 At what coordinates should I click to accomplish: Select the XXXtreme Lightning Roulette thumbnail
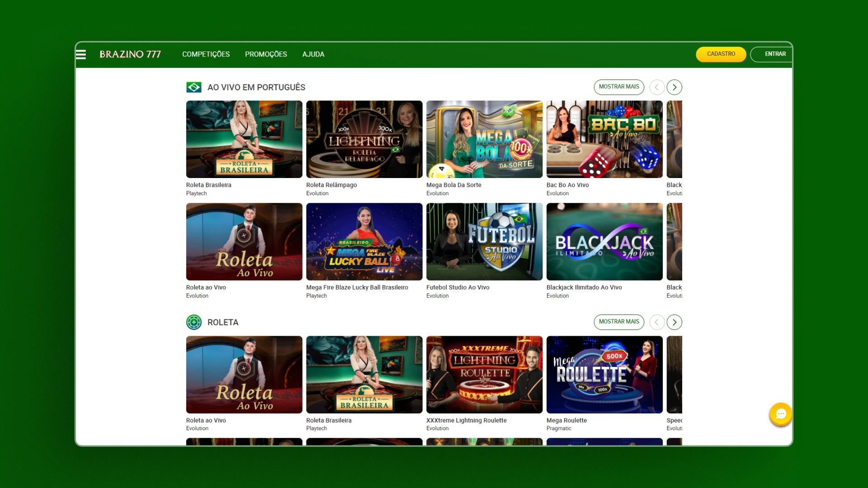[x=484, y=375]
